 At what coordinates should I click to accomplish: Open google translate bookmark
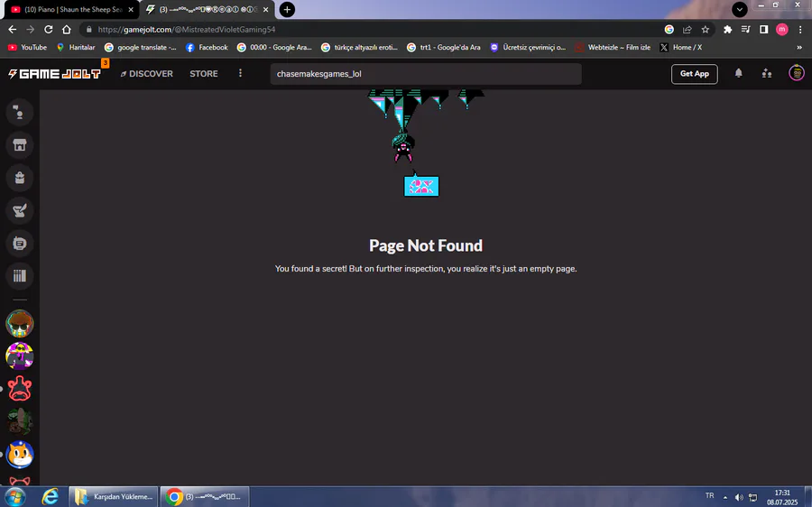pos(141,47)
